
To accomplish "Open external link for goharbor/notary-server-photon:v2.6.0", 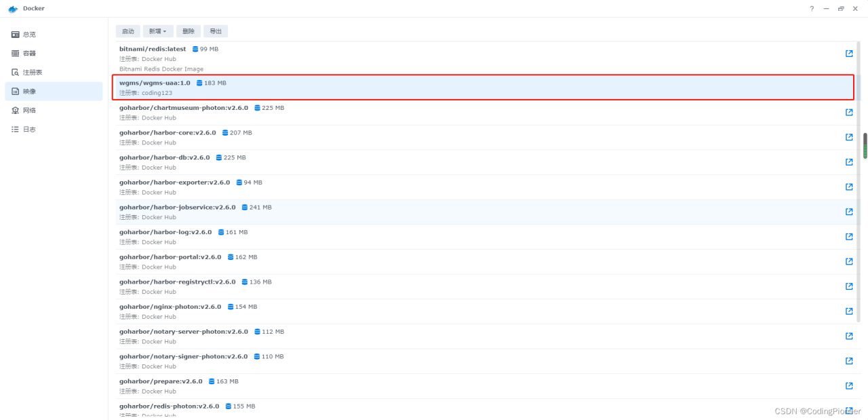I will (x=849, y=336).
